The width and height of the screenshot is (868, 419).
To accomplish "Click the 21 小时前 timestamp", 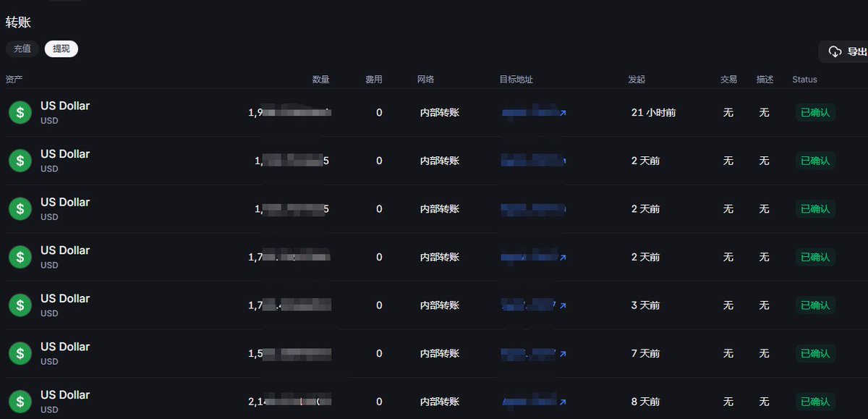I will pyautogui.click(x=654, y=112).
